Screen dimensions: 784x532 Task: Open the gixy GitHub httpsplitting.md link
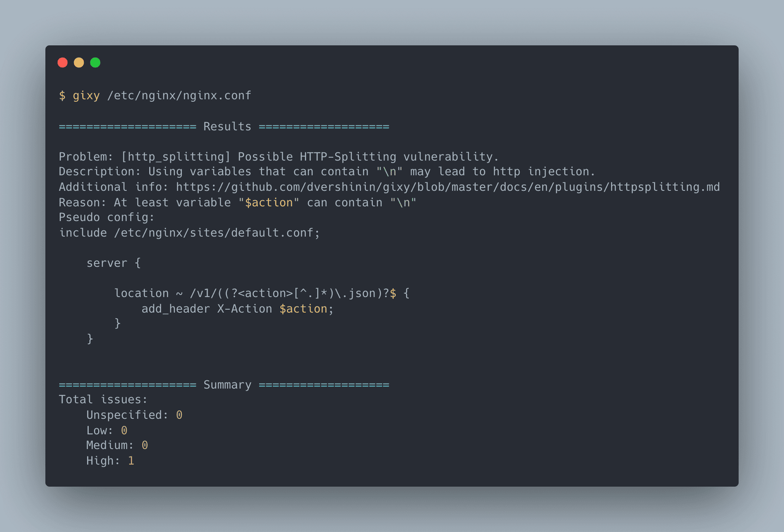[448, 187]
